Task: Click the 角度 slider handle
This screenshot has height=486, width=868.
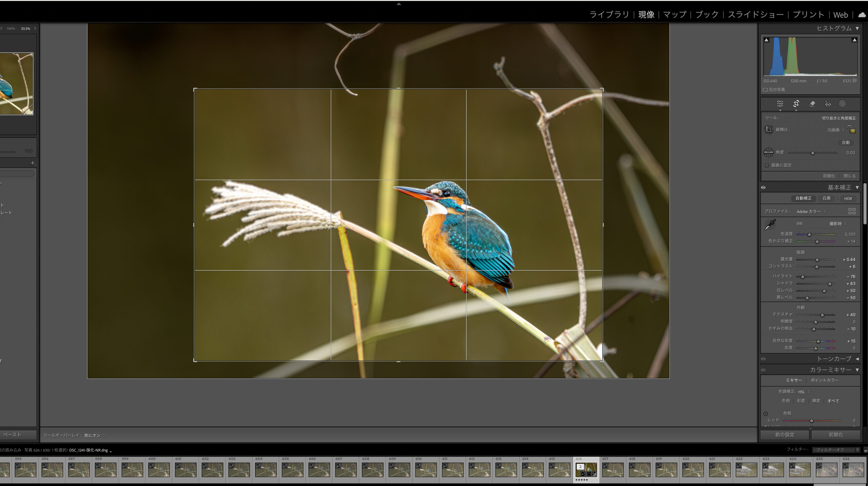Action: coord(813,153)
